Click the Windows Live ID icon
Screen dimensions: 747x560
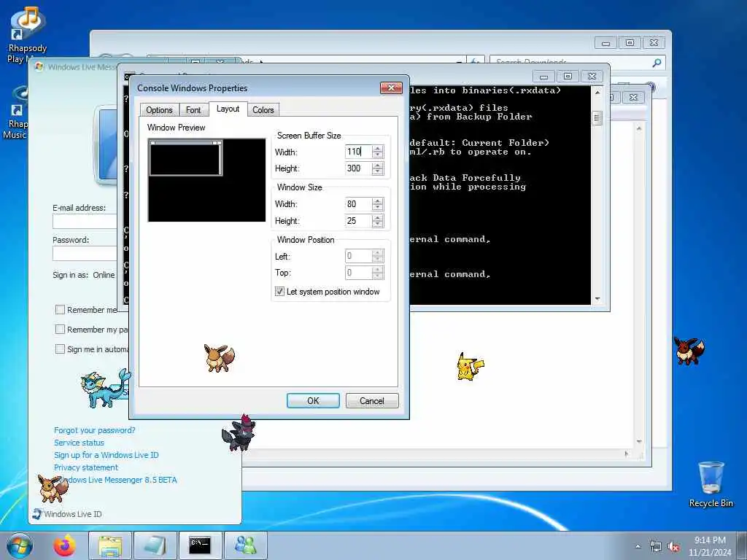(x=37, y=514)
